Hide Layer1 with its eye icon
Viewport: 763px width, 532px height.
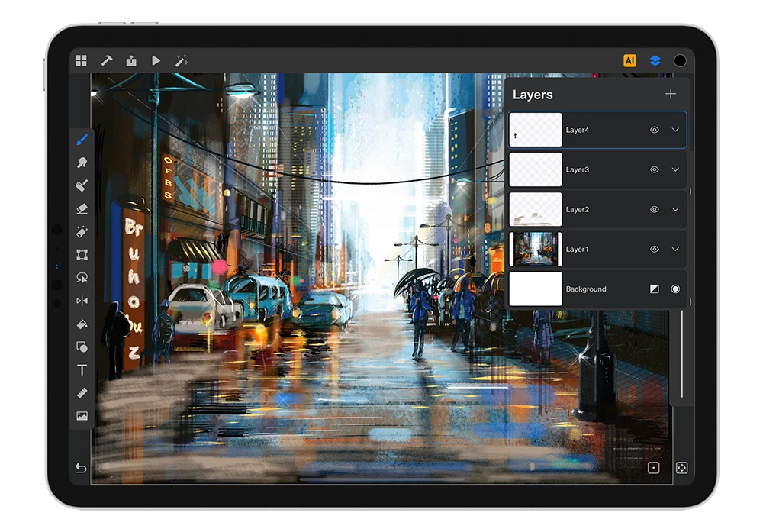655,249
